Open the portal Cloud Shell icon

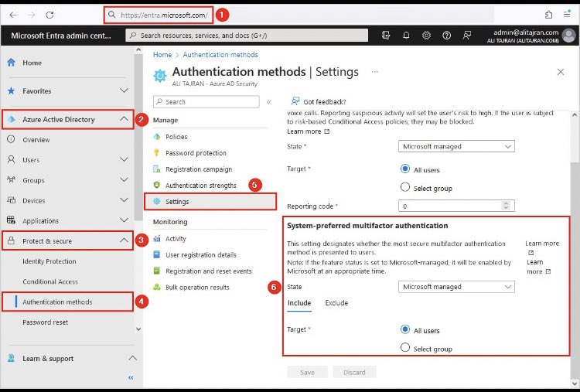click(386, 35)
